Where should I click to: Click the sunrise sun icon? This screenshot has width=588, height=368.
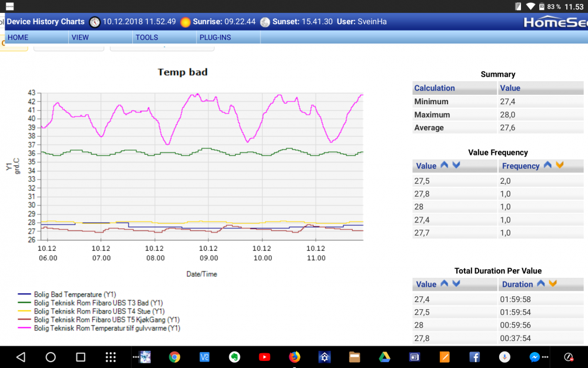tap(185, 22)
